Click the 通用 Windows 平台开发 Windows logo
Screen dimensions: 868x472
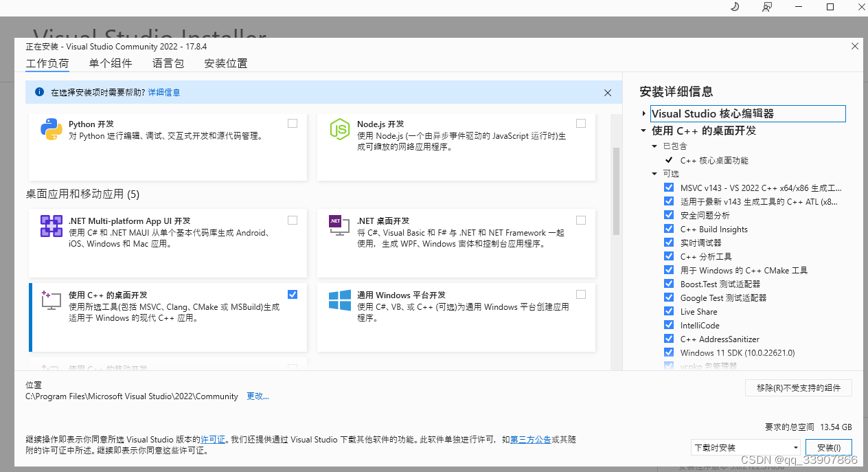point(340,301)
